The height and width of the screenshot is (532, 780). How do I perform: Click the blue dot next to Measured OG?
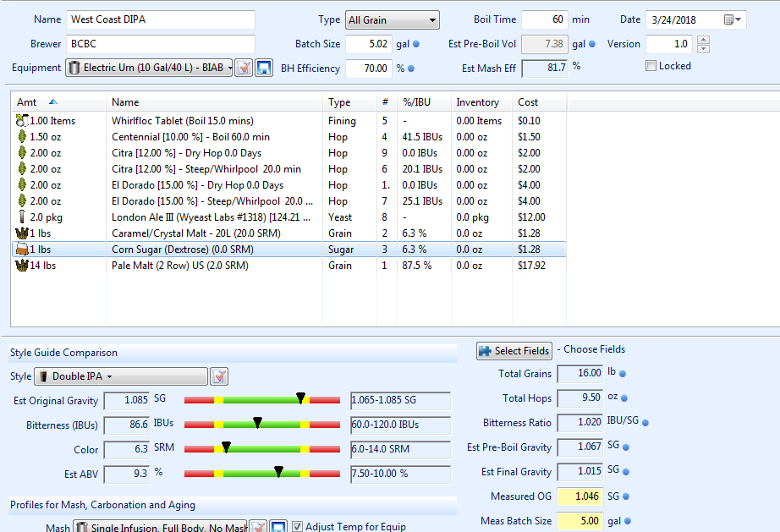626,496
